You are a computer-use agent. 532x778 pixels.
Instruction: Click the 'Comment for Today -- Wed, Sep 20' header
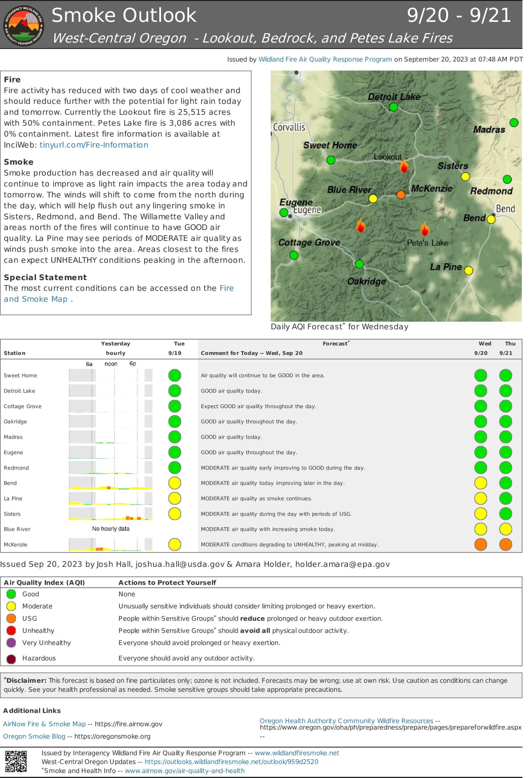[251, 353]
